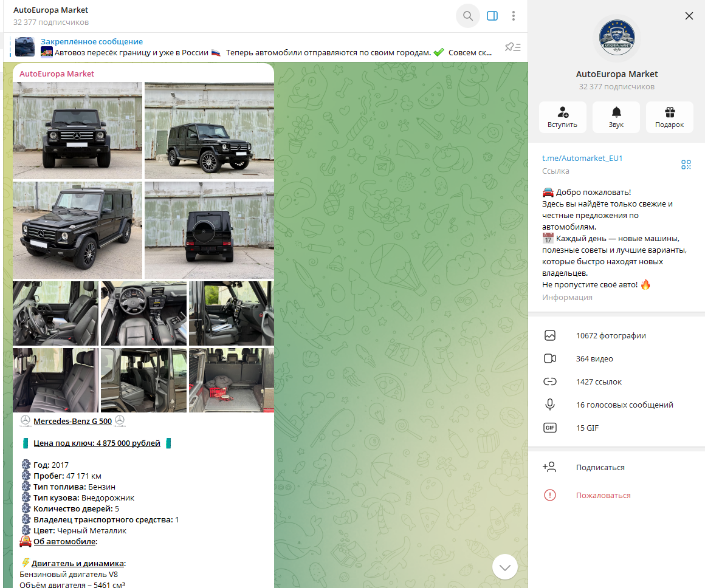This screenshot has height=588, width=705.
Task: Show the channel QR code
Action: coord(686,164)
